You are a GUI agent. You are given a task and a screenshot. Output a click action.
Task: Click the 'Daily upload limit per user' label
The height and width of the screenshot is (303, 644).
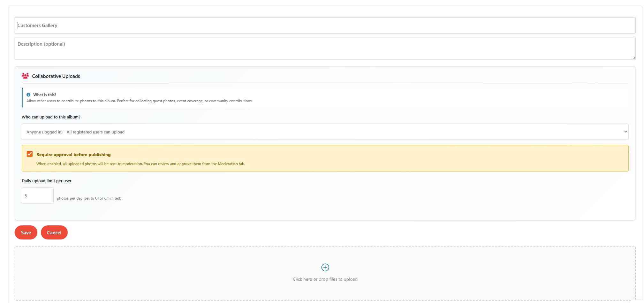46,180
